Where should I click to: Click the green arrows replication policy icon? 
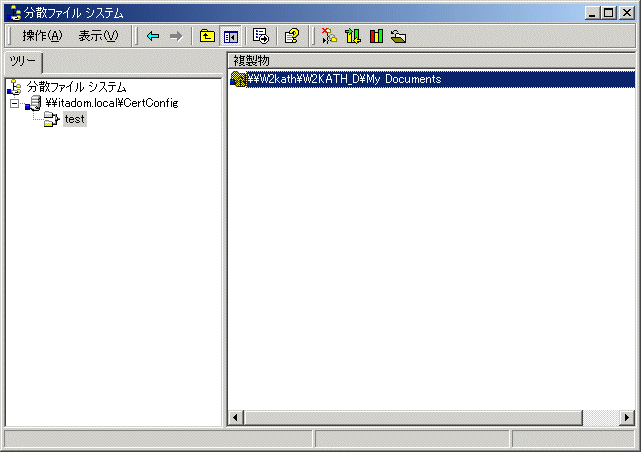pos(352,36)
